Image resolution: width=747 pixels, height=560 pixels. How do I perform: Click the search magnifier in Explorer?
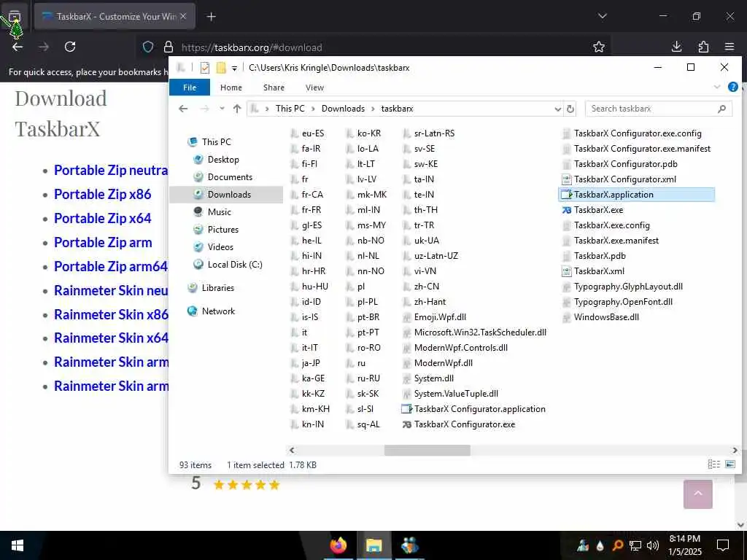click(721, 109)
